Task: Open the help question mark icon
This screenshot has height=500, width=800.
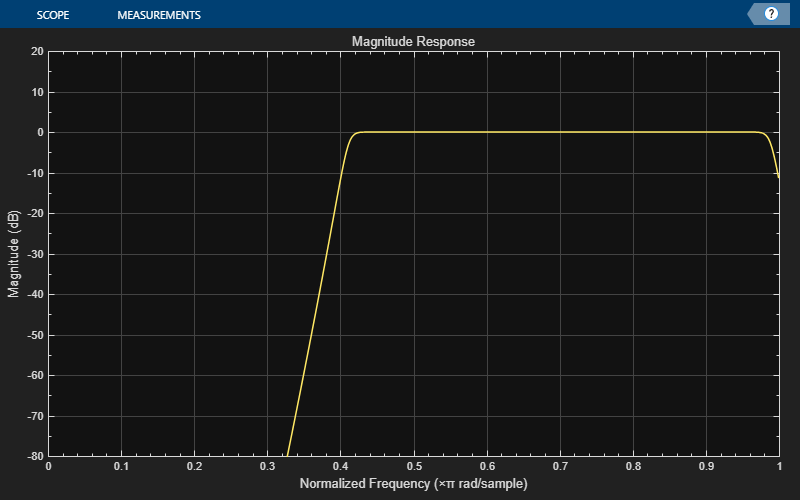Action: pos(771,14)
